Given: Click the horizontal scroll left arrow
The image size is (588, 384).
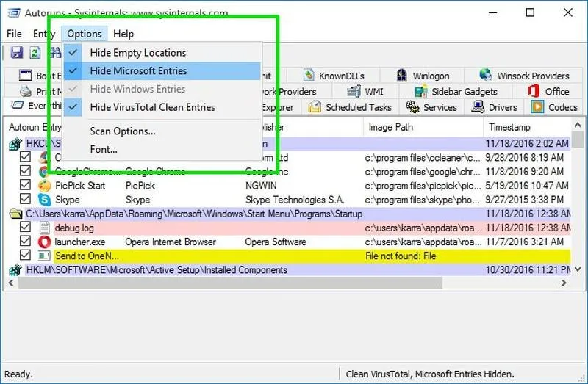Looking at the screenshot, I should [x=11, y=283].
